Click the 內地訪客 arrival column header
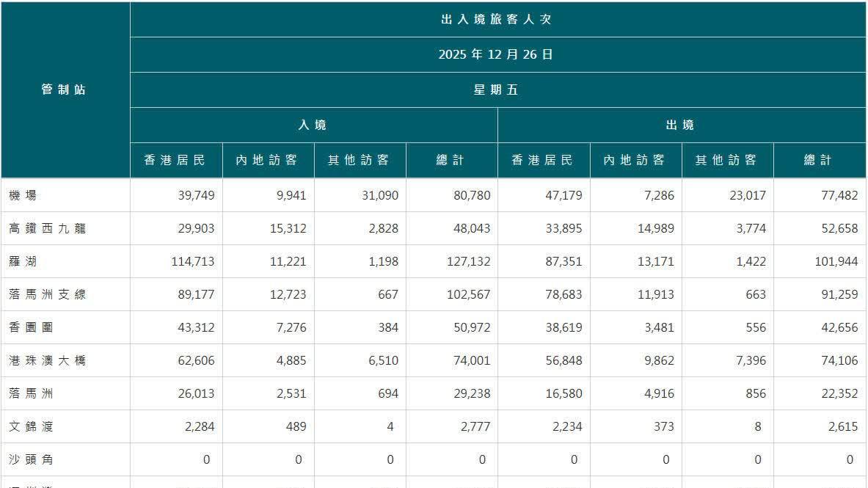868x488 pixels. 268,159
